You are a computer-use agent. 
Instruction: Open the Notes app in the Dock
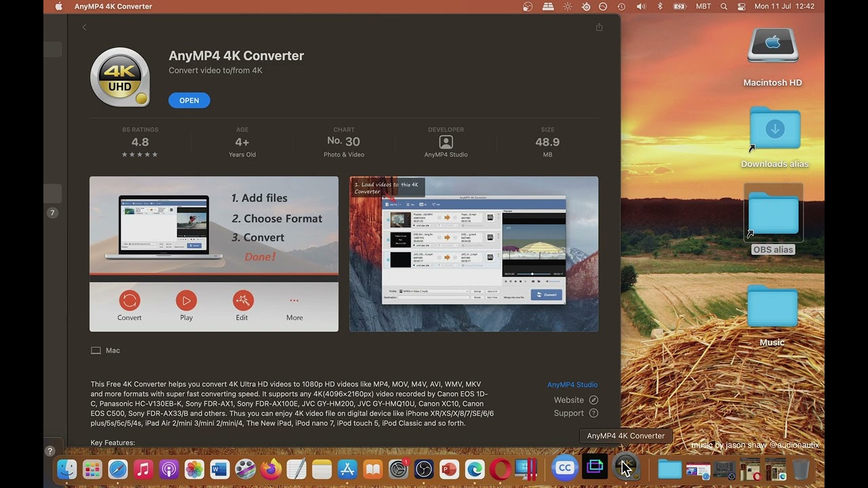321,469
